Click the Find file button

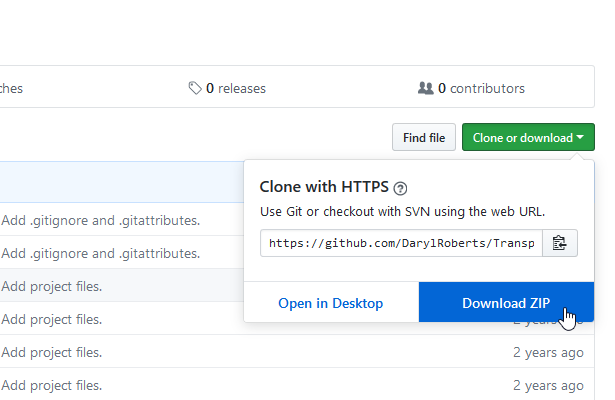[x=424, y=137]
